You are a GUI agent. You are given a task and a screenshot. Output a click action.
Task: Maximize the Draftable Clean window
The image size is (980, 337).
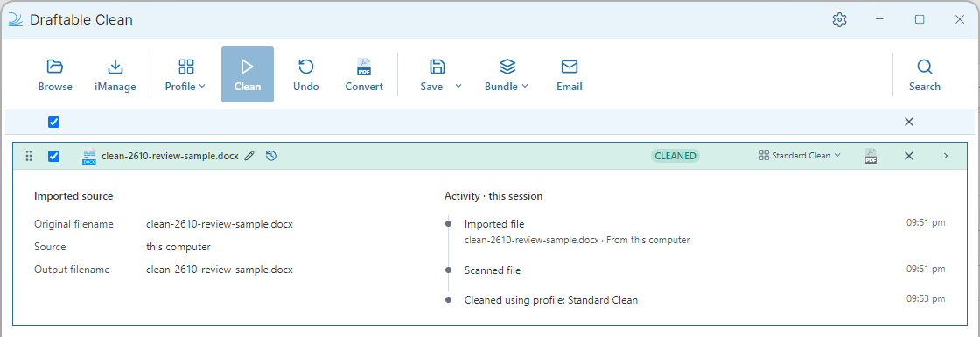[x=920, y=19]
